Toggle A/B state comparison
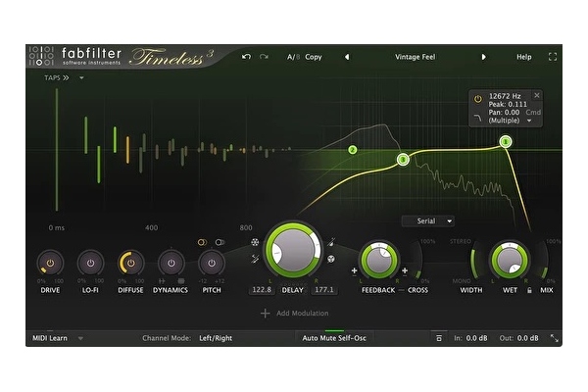 (x=293, y=57)
